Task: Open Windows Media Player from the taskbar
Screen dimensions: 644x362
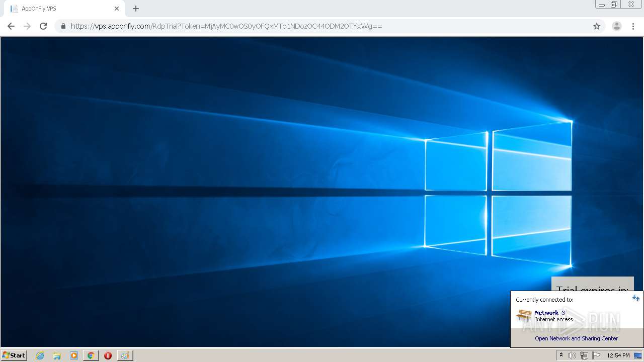Action: click(74, 355)
